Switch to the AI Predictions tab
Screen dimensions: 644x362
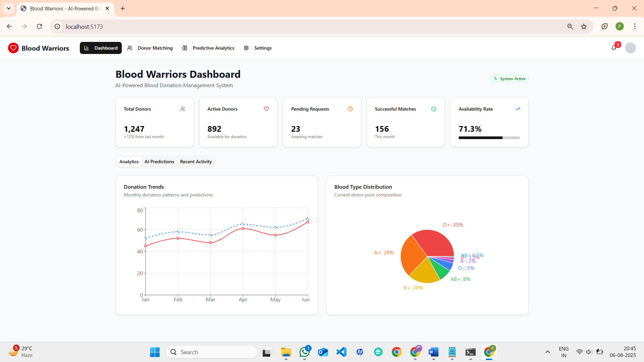pos(159,162)
